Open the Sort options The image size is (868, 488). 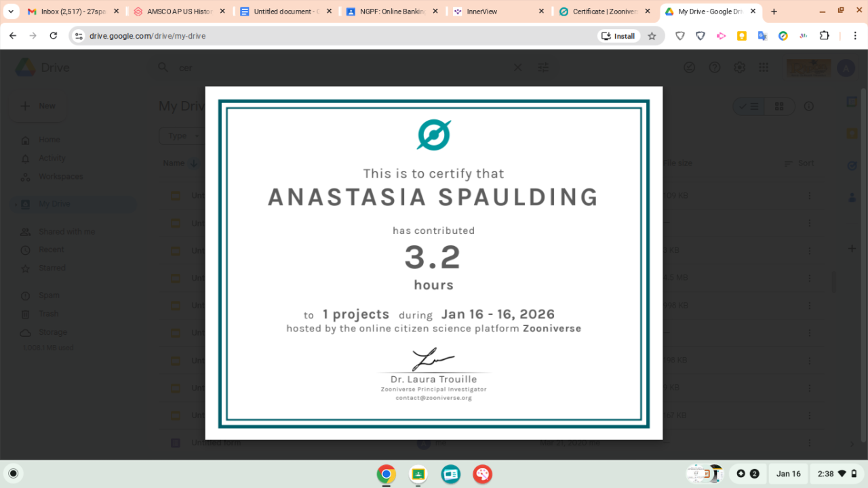(799, 163)
